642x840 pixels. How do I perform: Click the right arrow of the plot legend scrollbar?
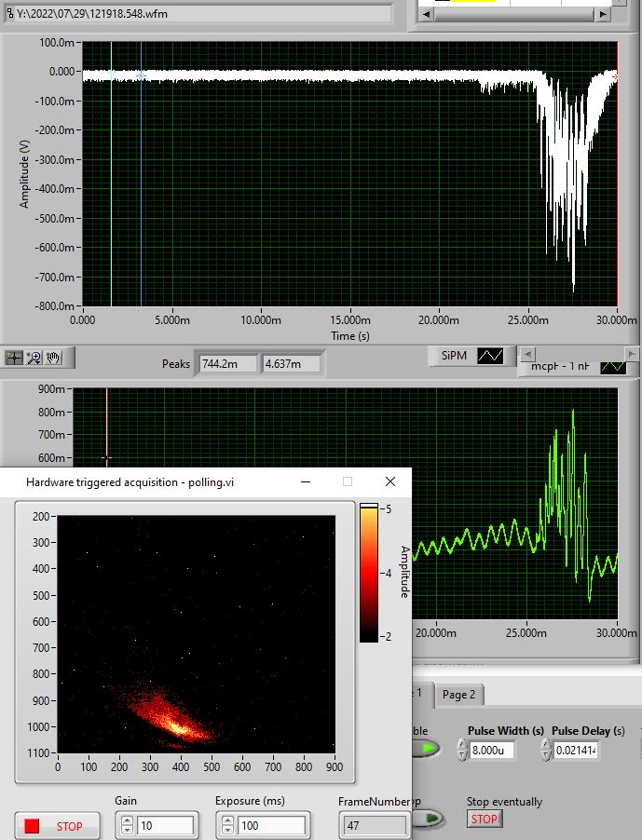pos(631,354)
